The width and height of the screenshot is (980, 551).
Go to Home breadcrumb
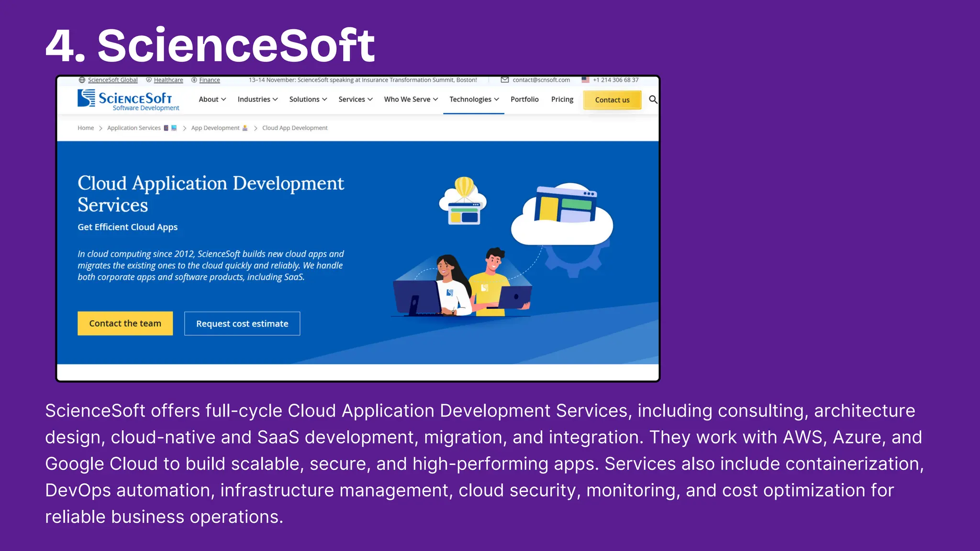click(86, 128)
